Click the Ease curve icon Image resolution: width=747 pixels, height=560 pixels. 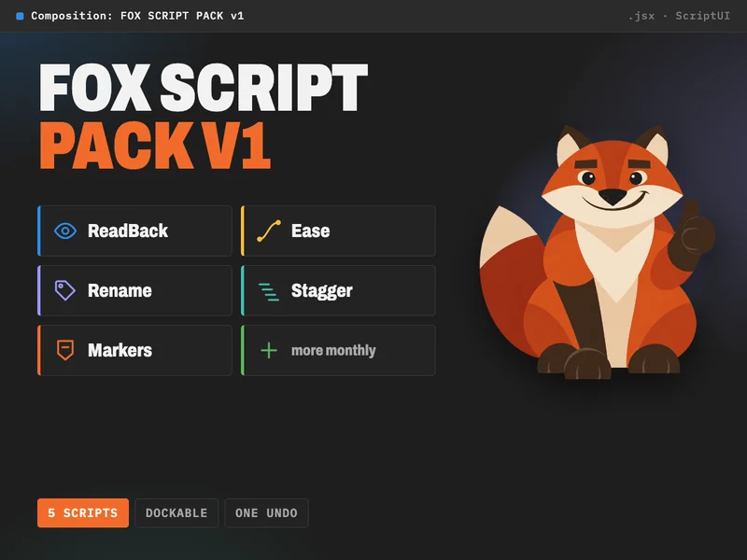269,231
